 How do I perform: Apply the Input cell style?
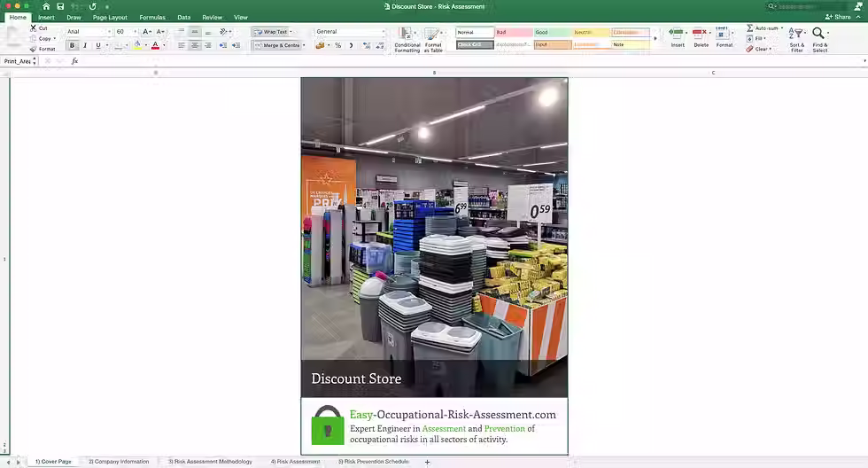coord(553,44)
